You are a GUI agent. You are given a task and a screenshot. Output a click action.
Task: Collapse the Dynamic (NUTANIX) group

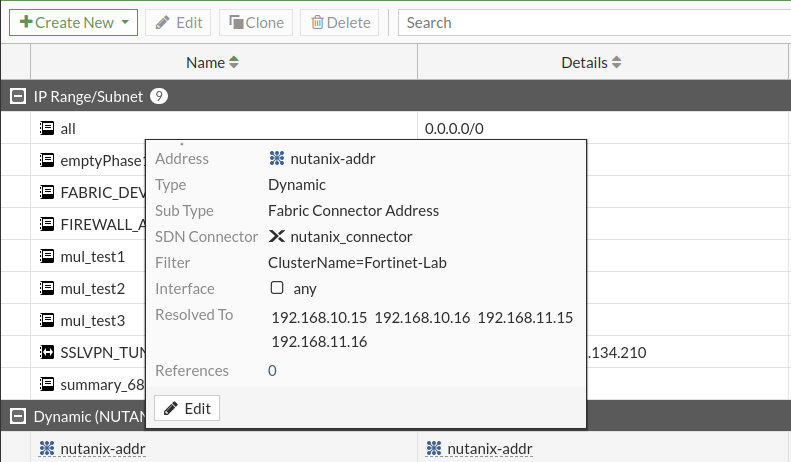pyautogui.click(x=16, y=416)
